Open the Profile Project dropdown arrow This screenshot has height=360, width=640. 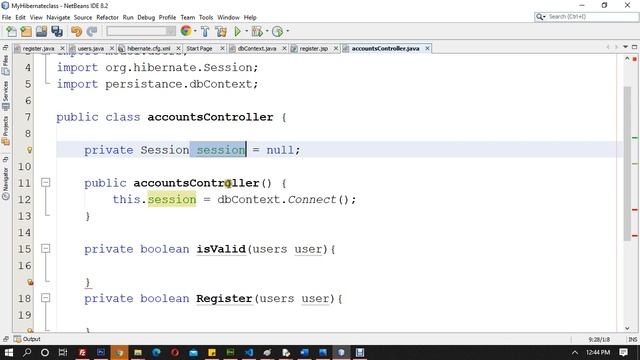288,31
